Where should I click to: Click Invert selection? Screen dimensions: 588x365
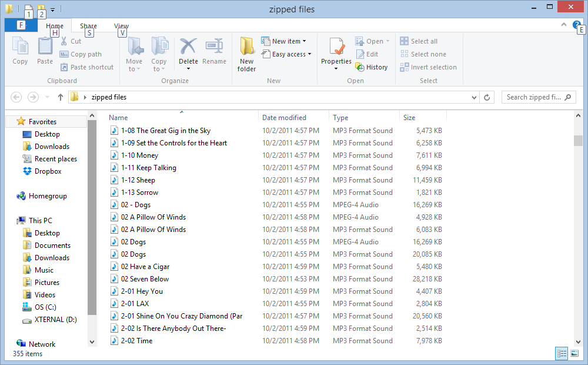point(429,67)
